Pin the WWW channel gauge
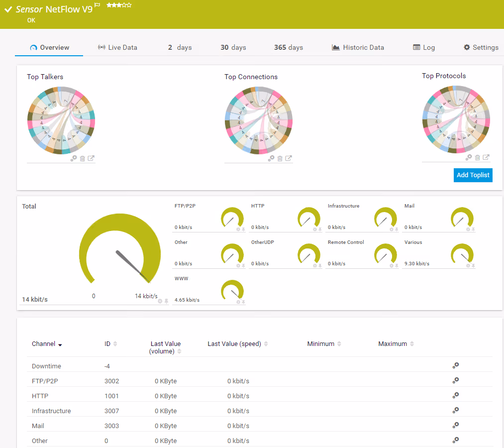This screenshot has height=448, width=504. pos(243,302)
